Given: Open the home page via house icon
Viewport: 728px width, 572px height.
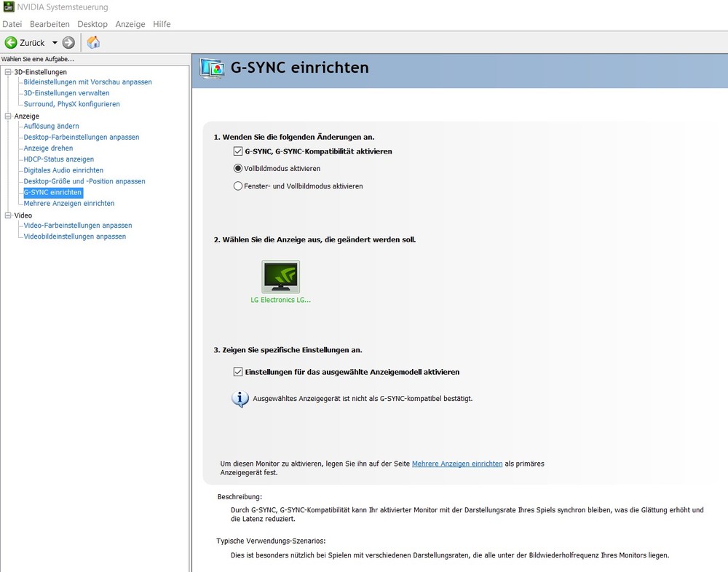Looking at the screenshot, I should 93,42.
